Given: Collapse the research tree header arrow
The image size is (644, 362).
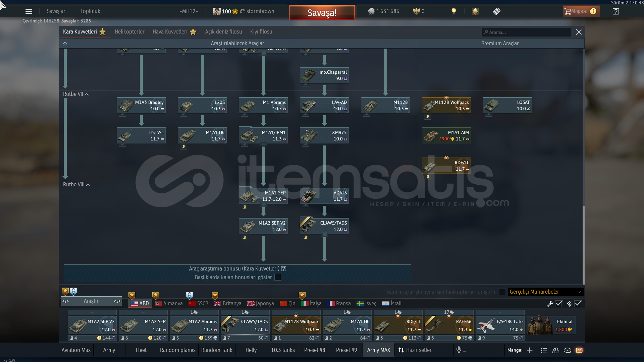Looking at the screenshot, I should 65,44.
